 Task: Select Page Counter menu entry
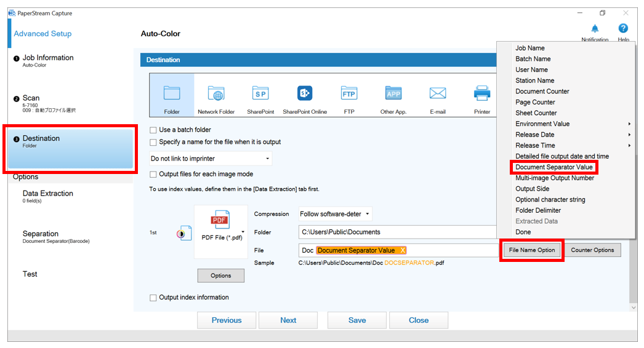pyautogui.click(x=535, y=102)
